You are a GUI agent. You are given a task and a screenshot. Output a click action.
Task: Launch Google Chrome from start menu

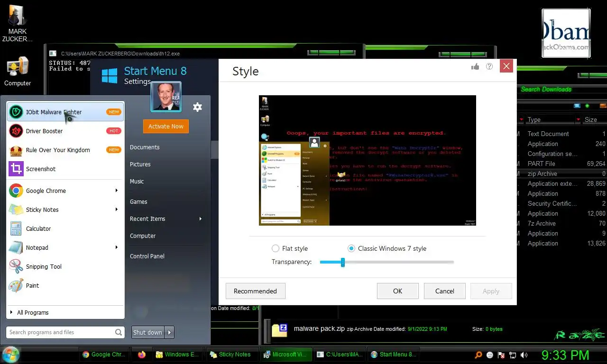(x=65, y=191)
